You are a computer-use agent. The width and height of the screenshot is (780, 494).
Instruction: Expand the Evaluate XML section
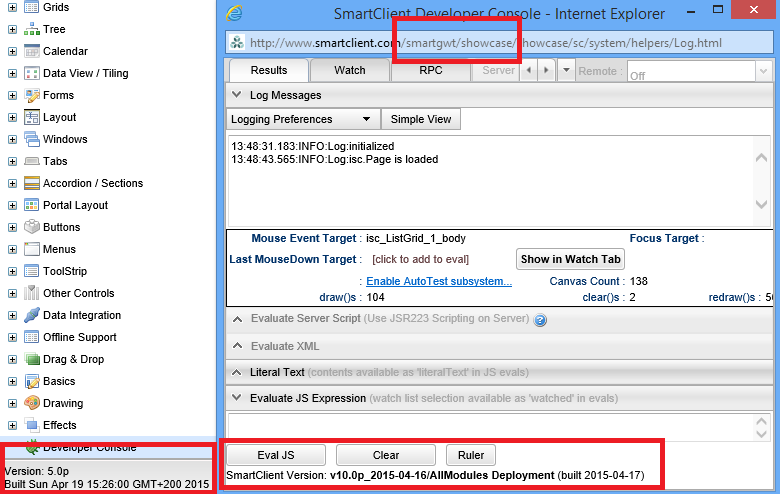[237, 346]
